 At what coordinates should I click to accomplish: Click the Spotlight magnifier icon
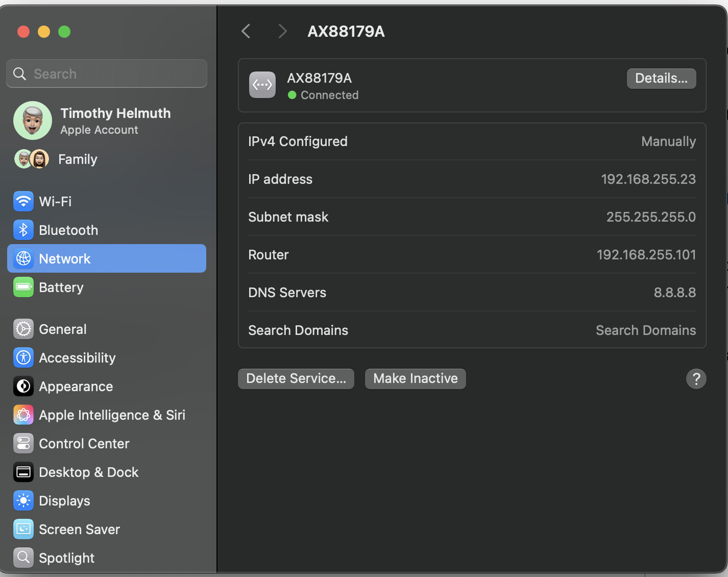23,558
